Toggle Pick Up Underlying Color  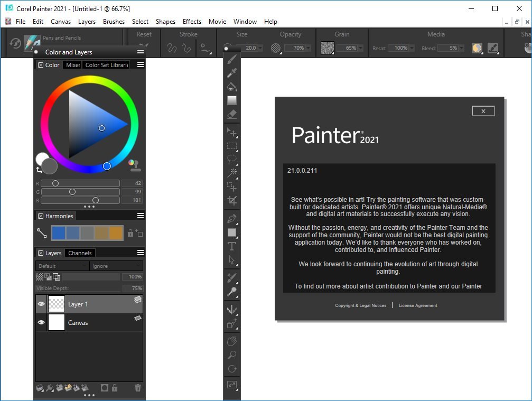[48, 277]
